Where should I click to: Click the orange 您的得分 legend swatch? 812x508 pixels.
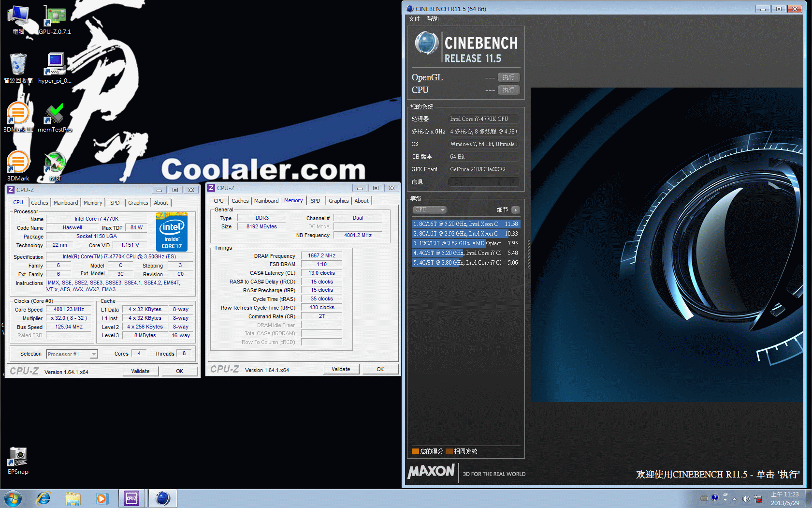coord(415,451)
